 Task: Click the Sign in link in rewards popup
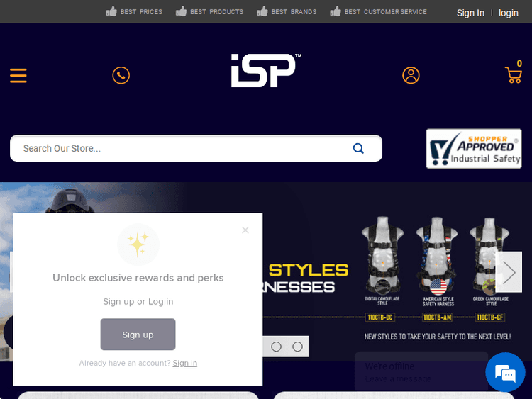185,363
